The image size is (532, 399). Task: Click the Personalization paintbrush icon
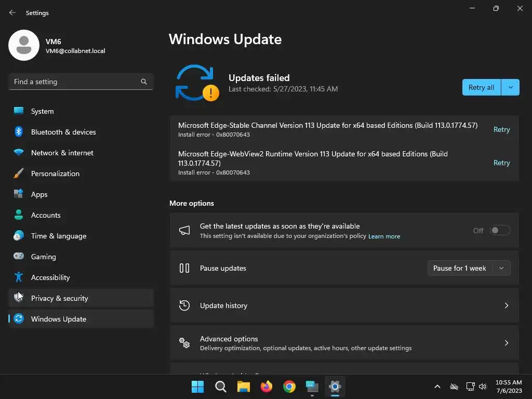pos(19,174)
